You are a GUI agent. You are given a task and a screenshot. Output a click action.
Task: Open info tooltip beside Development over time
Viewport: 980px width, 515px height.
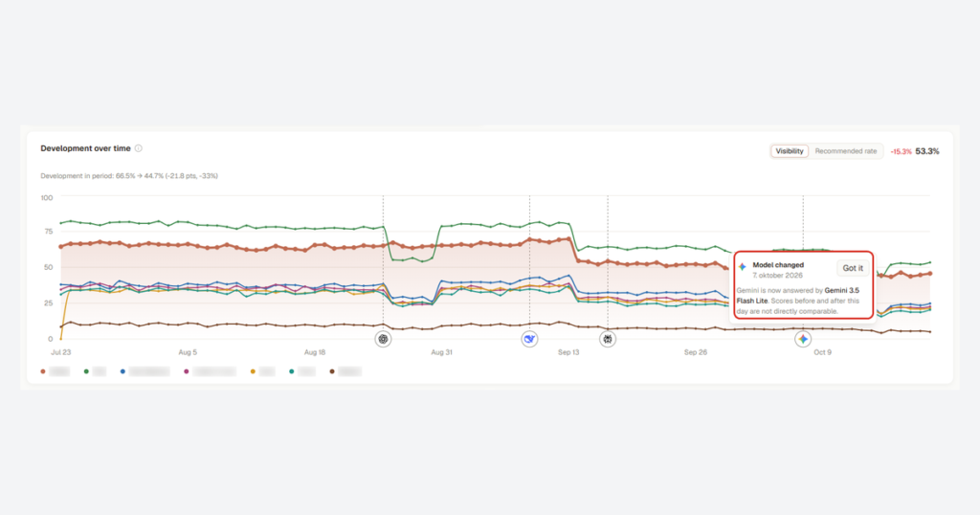coord(139,148)
